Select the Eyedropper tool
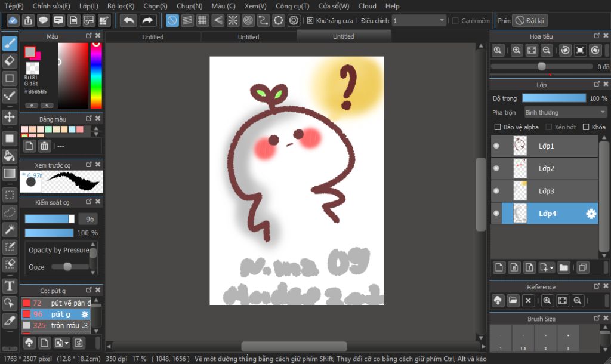The width and height of the screenshot is (611, 364). coord(10,320)
